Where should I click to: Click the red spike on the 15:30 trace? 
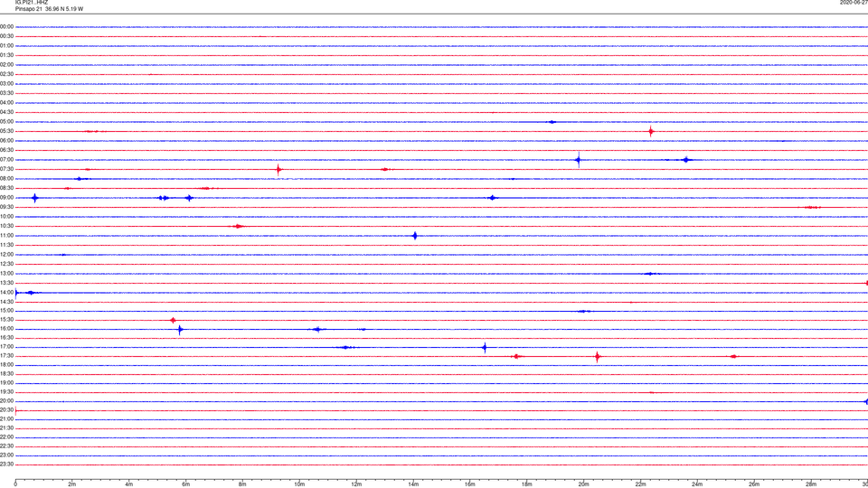click(174, 320)
